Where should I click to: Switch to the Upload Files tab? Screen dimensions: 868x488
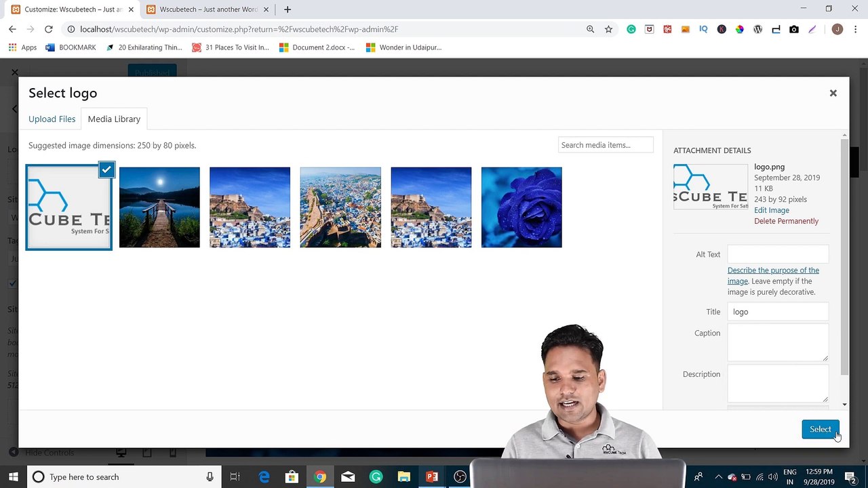(x=52, y=119)
